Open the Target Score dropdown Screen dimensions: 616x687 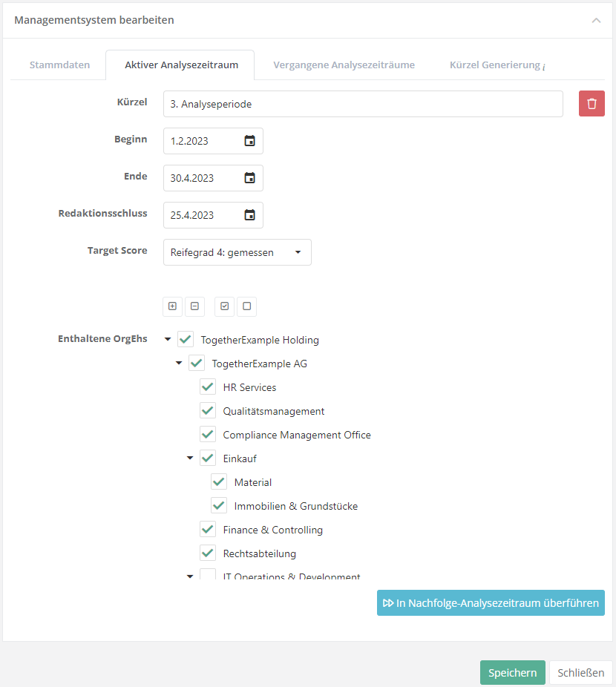click(237, 252)
